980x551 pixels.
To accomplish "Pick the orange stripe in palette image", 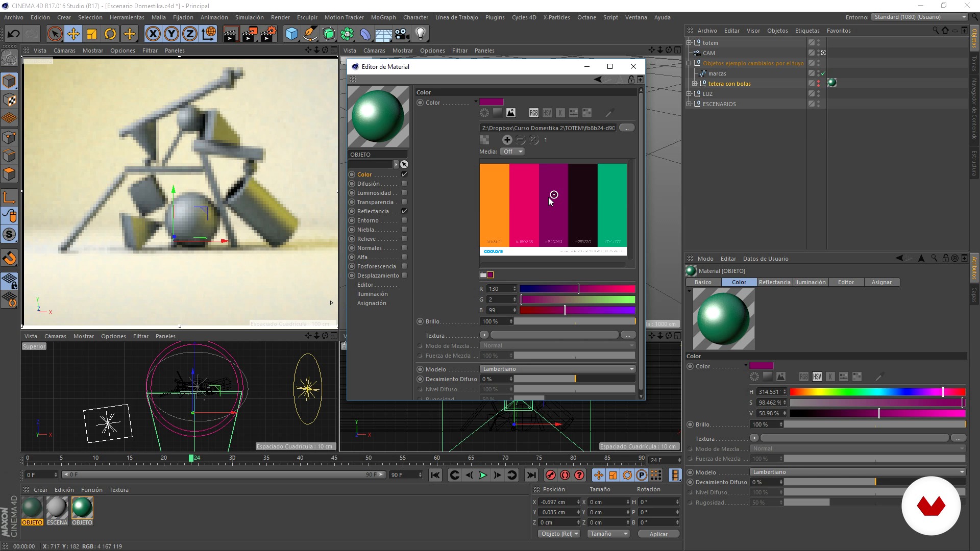I will click(494, 206).
